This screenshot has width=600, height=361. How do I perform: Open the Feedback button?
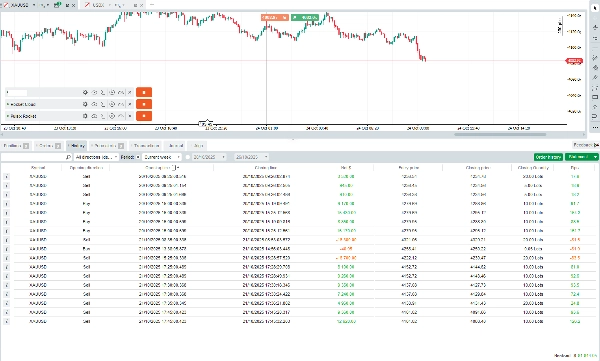point(586,145)
